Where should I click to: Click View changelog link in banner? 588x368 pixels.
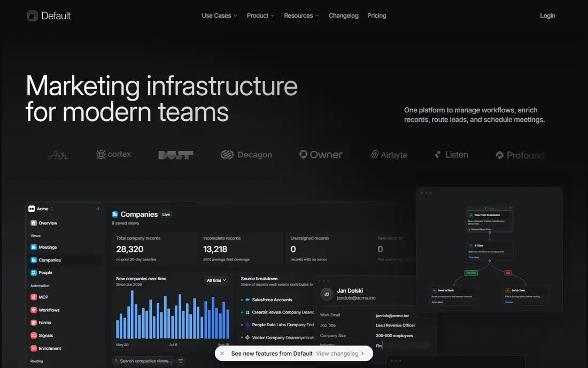(340, 354)
